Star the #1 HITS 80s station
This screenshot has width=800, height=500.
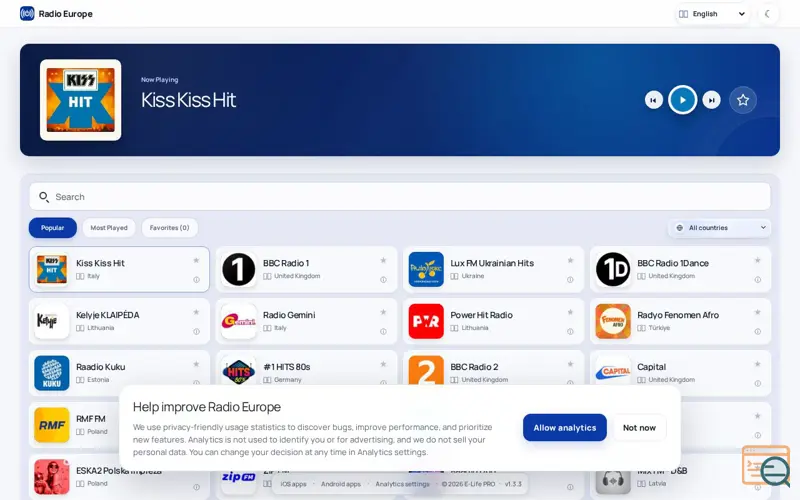[x=383, y=364]
